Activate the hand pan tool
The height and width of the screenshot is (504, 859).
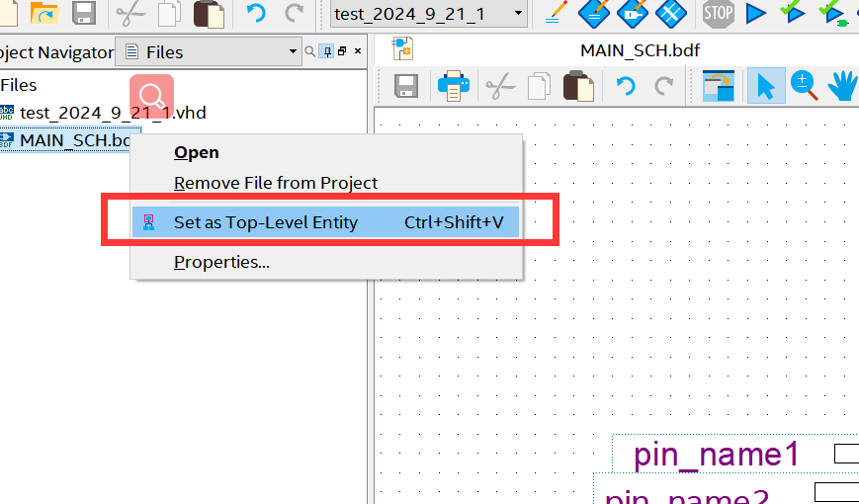coord(842,87)
